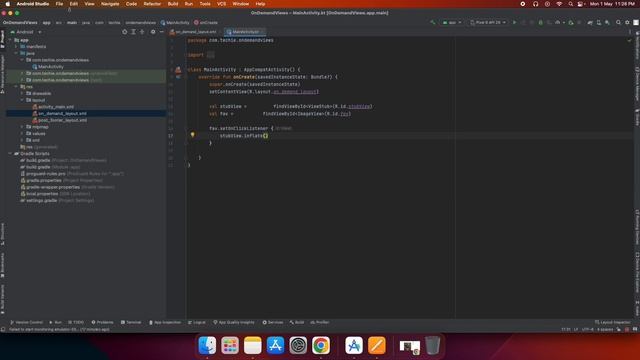Image resolution: width=640 pixels, height=360 pixels.
Task: Open the Layout Inspector tool window
Action: (x=613, y=322)
